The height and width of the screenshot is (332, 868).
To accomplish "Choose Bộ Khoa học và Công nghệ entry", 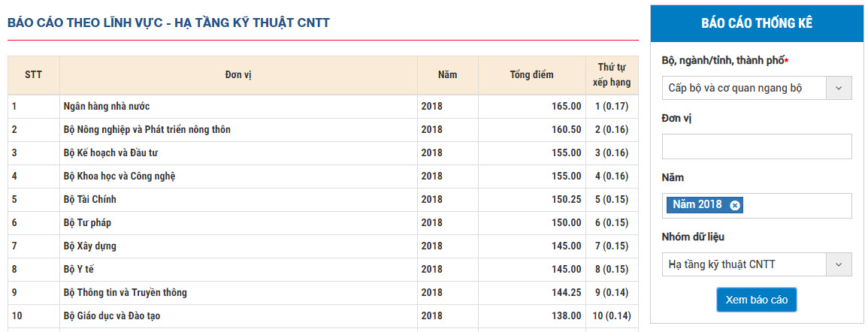I will click(x=119, y=177).
